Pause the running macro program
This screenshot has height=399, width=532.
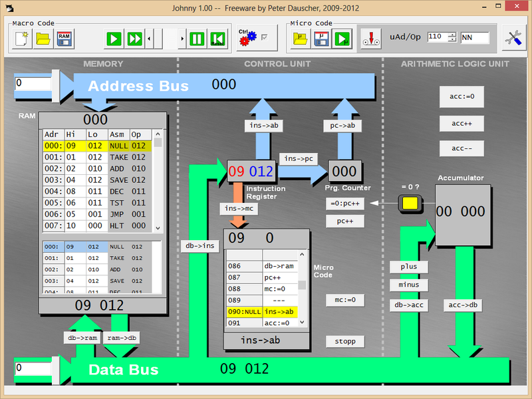click(197, 39)
